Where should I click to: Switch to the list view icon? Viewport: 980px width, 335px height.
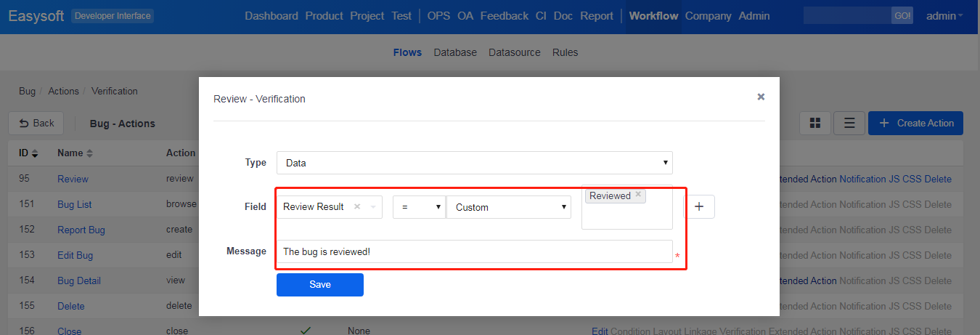pos(849,124)
